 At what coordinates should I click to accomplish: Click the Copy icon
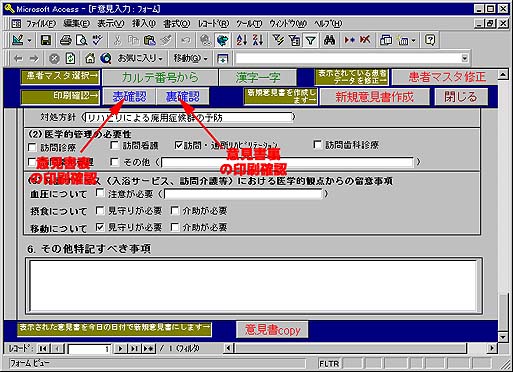click(x=134, y=40)
